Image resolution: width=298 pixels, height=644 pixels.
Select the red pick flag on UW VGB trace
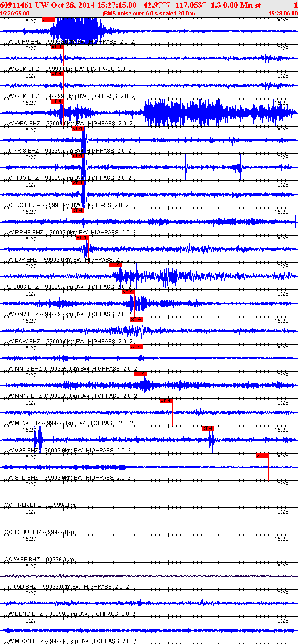208,428
